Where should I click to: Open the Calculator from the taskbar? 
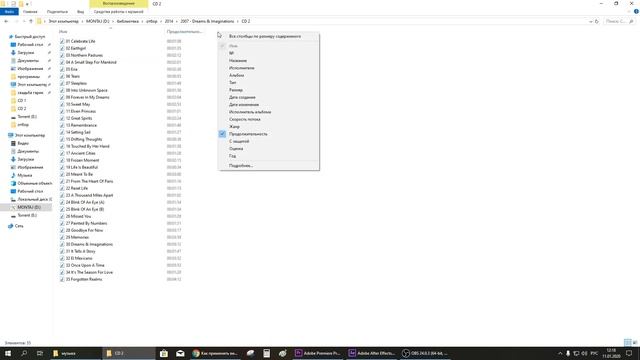pyautogui.click(x=267, y=353)
